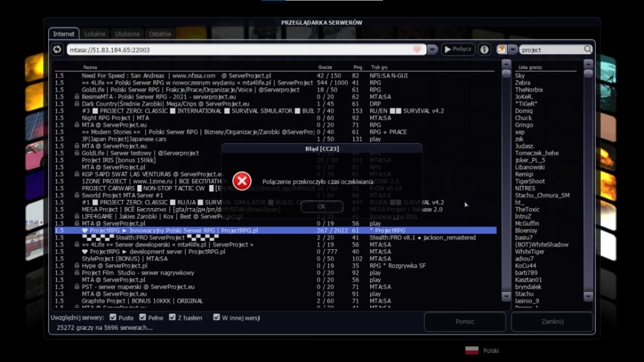Toggle the W innej wersji checkbox

click(x=216, y=317)
